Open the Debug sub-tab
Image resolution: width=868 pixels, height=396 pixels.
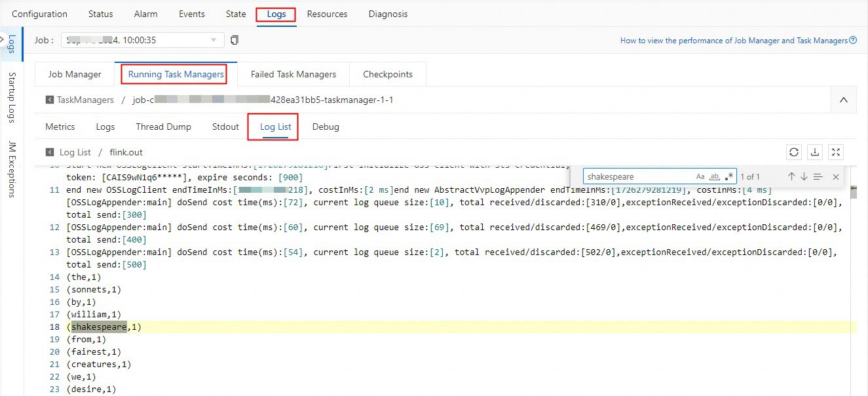point(326,127)
